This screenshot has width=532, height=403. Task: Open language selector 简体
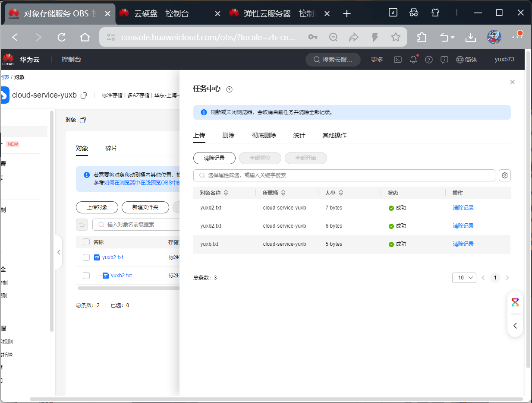(467, 60)
